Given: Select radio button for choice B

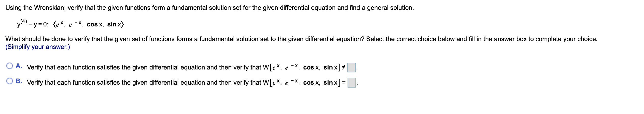Looking at the screenshot, I should point(10,81).
